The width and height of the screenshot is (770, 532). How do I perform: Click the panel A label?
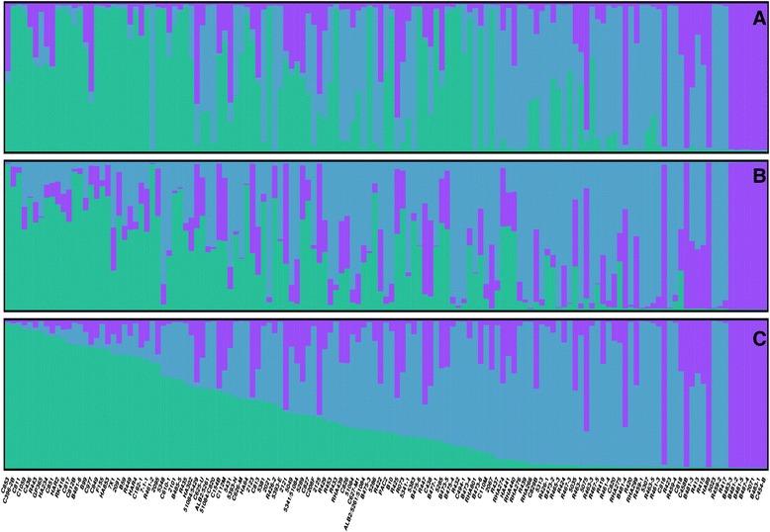(x=759, y=19)
